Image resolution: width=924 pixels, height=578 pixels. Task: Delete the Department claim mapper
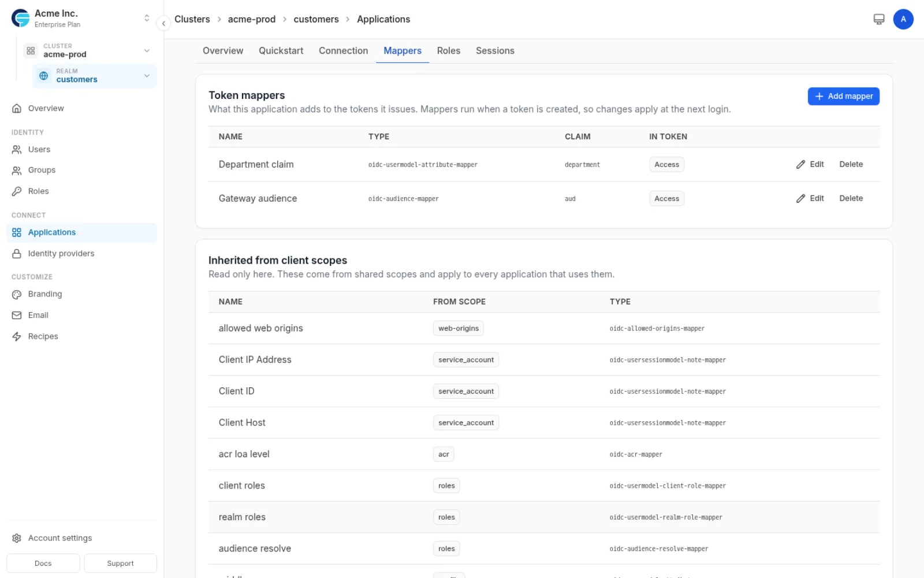(851, 165)
